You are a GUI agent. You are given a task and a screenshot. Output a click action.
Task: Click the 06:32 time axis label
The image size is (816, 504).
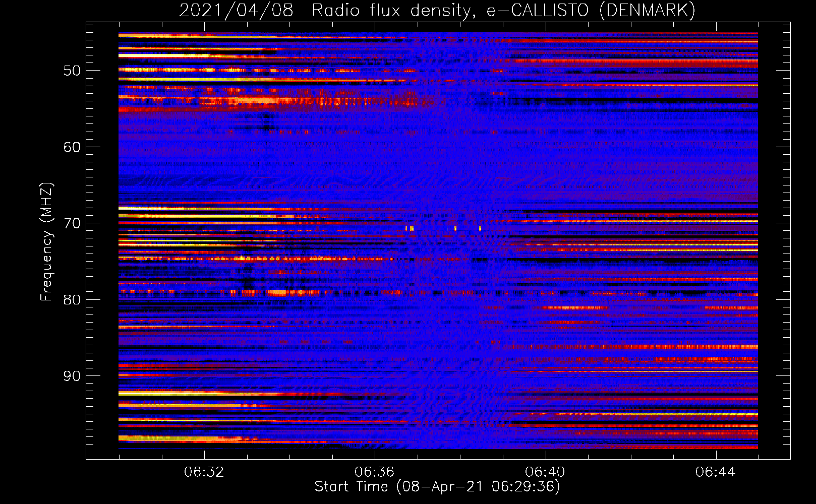204,472
